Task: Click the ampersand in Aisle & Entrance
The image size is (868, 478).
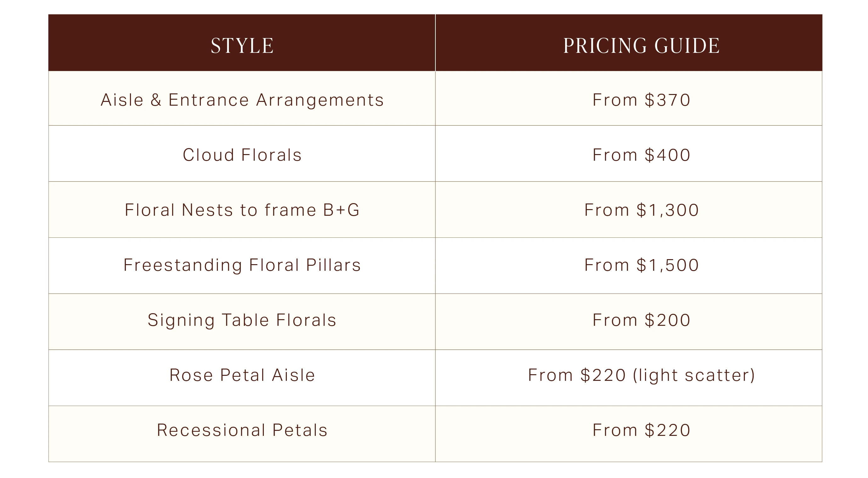Action: point(156,100)
